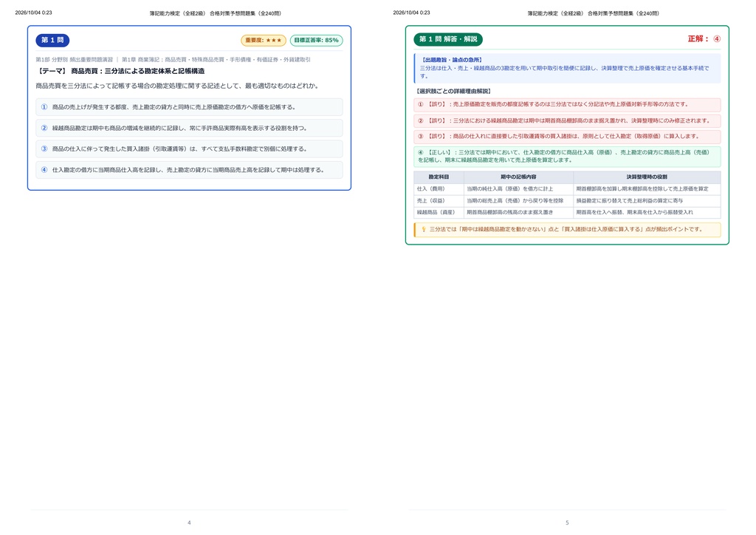Image resolution: width=756 pixels, height=535 pixels.
Task: Click the 目標正答率: 85% badge
Action: [x=316, y=41]
